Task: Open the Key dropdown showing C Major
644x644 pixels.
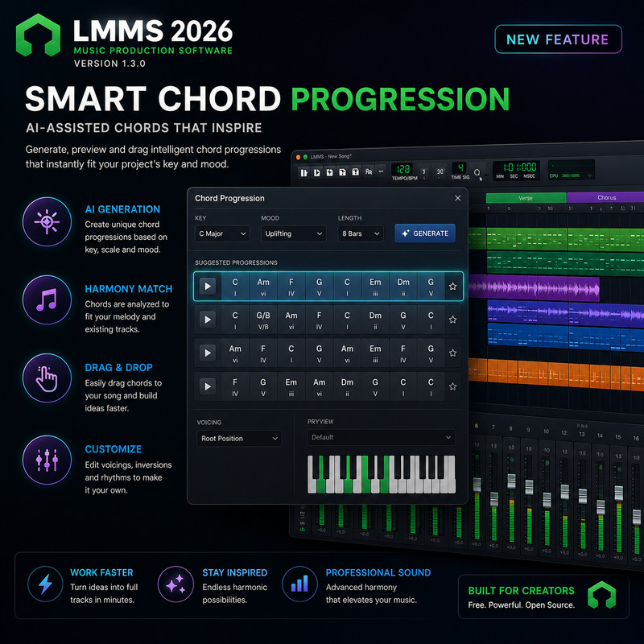Action: [x=222, y=233]
